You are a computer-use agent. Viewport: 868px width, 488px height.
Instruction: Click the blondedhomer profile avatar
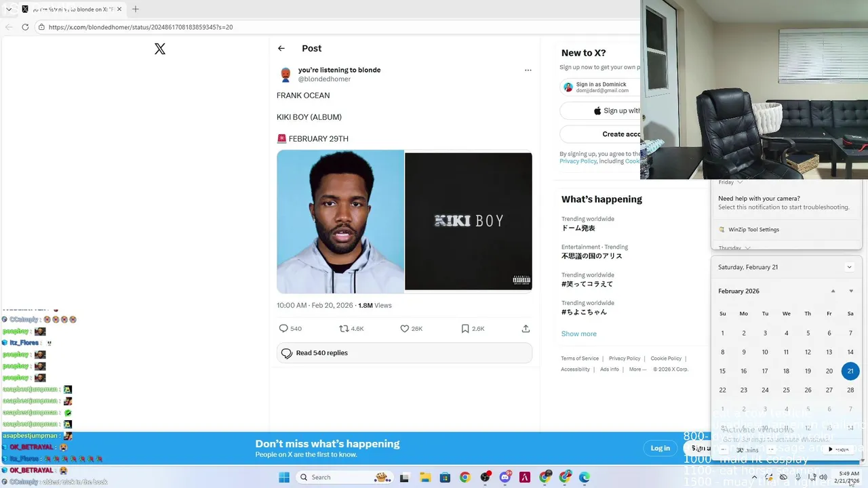click(285, 75)
